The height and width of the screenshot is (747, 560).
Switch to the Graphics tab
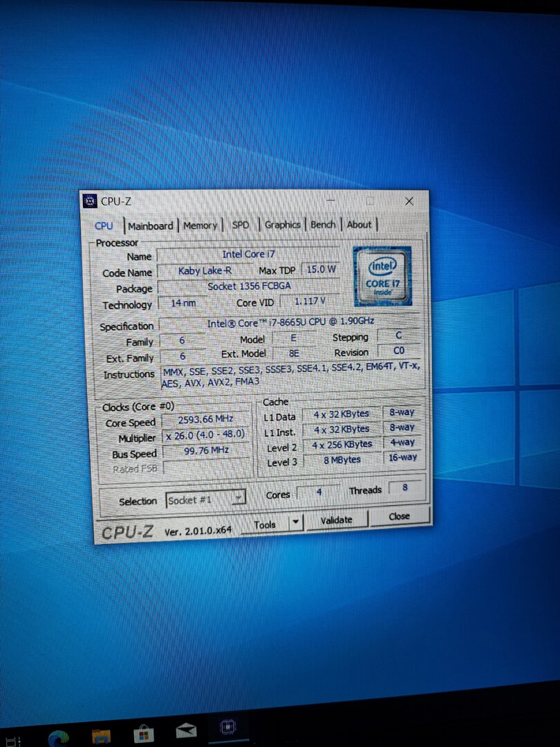point(282,224)
